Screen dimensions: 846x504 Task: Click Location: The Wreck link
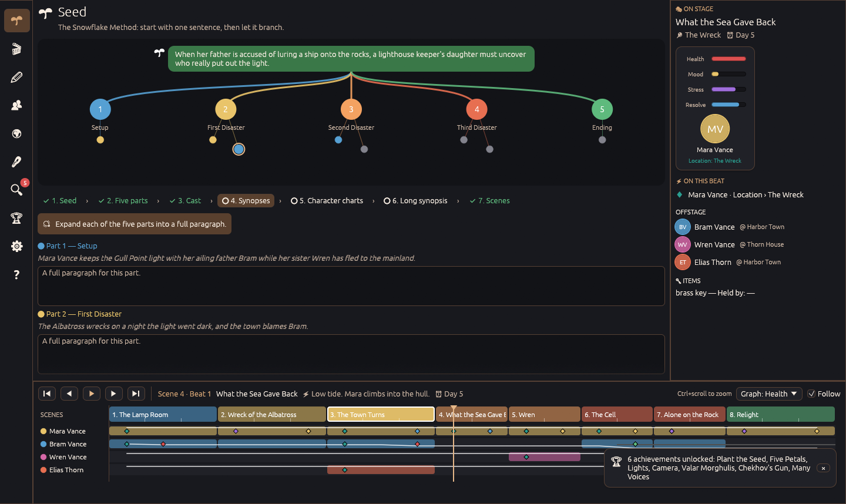click(x=715, y=161)
